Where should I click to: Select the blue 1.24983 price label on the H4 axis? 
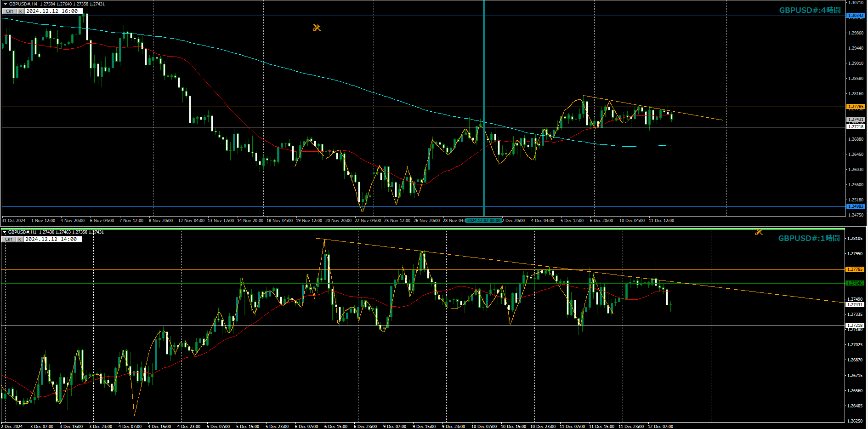[856, 206]
